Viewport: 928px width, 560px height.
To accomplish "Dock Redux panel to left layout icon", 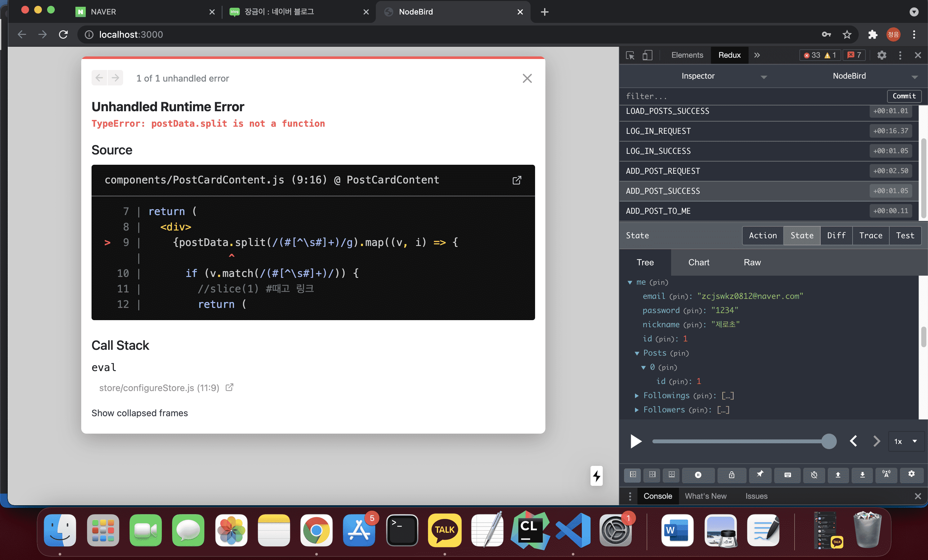I will (633, 475).
